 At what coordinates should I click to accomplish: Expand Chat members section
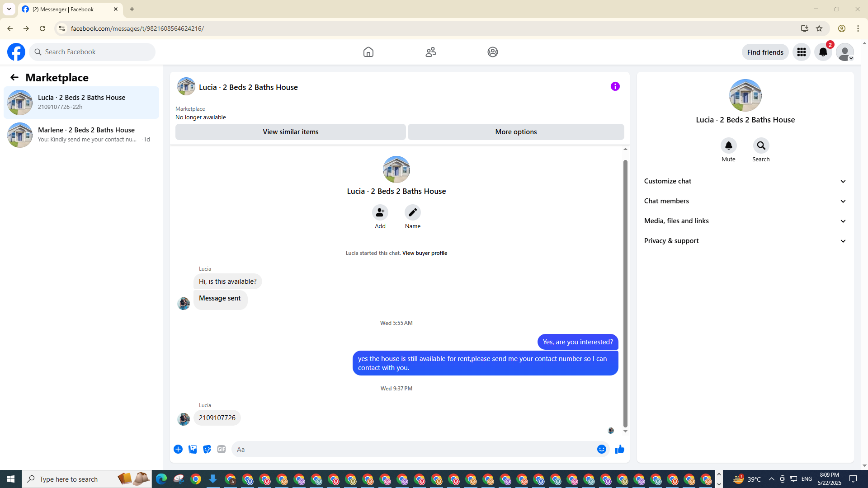(x=745, y=201)
